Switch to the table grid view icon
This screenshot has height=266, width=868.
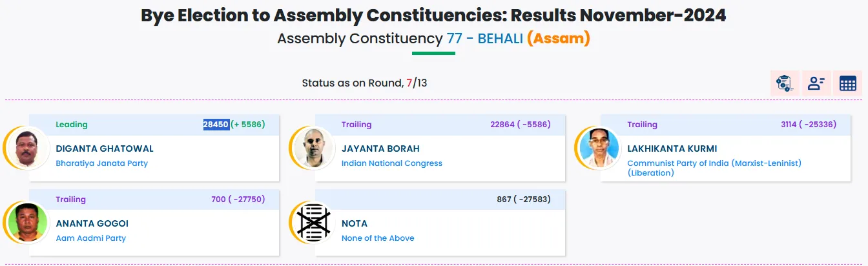click(847, 83)
